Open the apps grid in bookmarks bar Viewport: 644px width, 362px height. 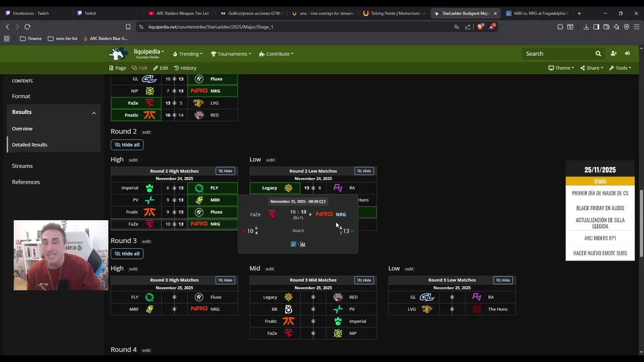point(7,38)
